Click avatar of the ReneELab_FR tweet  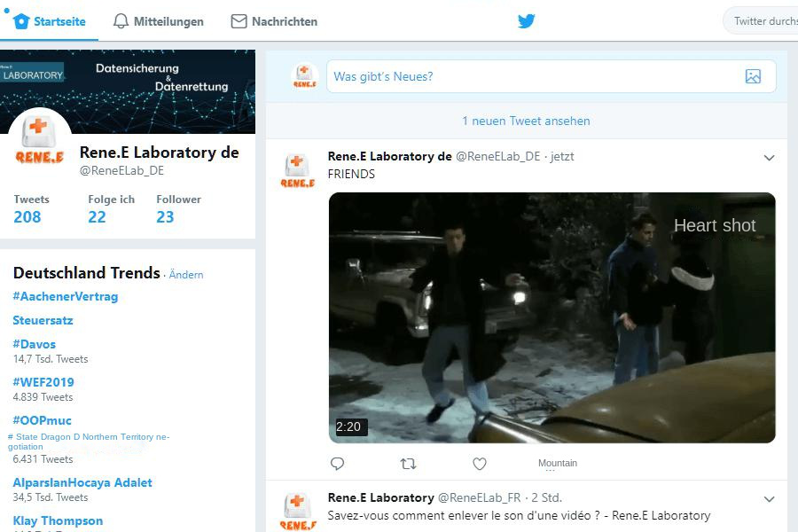298,512
